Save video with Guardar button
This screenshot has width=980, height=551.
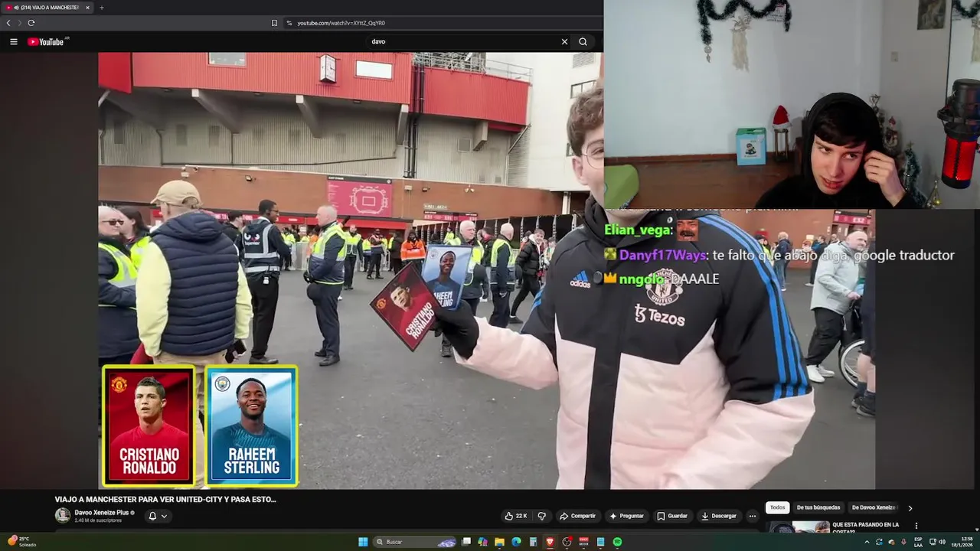(672, 516)
